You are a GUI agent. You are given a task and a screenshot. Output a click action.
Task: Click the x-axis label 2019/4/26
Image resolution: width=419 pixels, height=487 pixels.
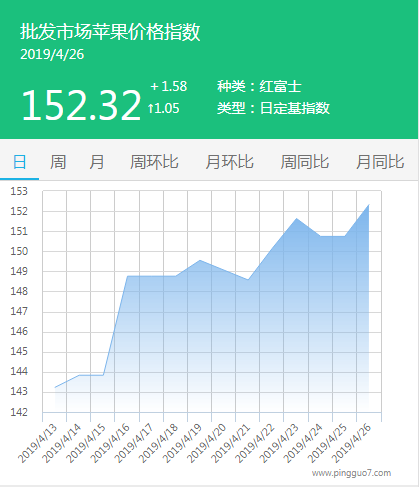[352, 443]
